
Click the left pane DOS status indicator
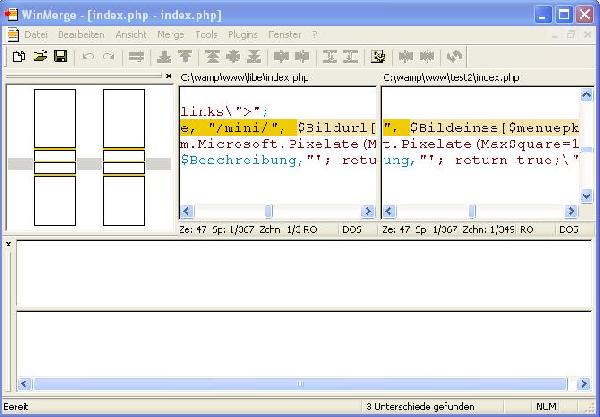tap(352, 230)
